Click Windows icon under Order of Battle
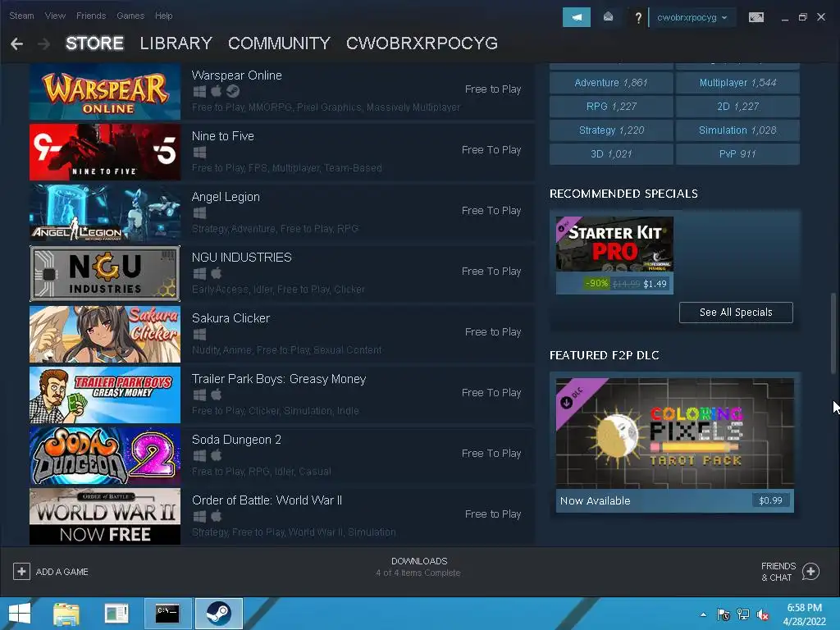840x630 pixels. 199,517
